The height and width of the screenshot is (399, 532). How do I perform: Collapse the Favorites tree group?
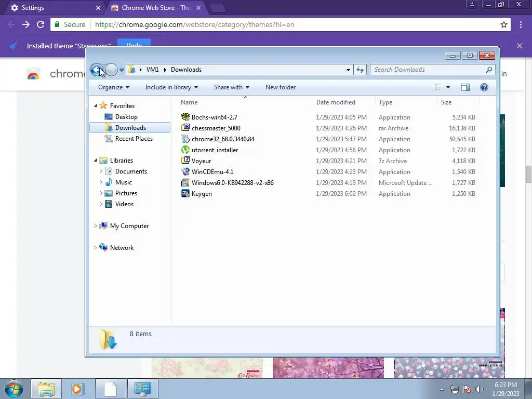tap(96, 106)
